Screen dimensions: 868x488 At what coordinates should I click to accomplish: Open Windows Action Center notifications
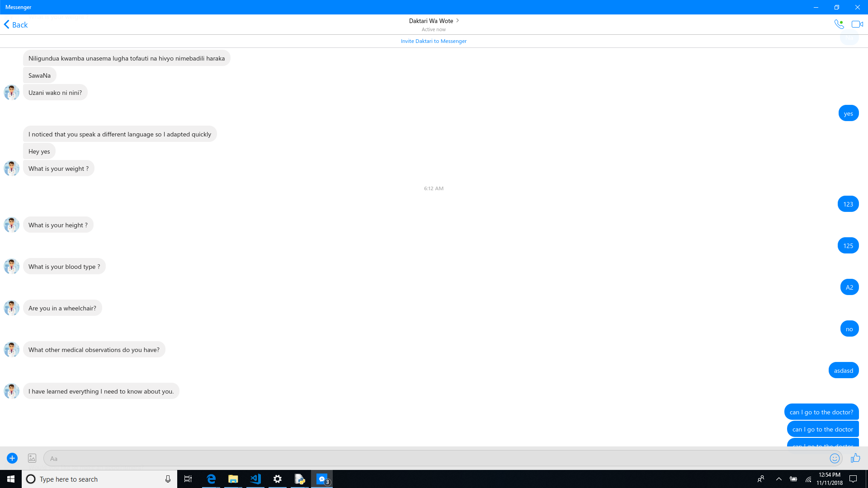point(853,479)
